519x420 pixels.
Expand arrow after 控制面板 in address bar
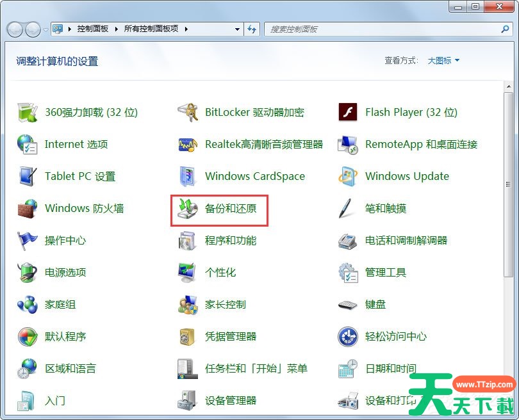click(x=116, y=29)
